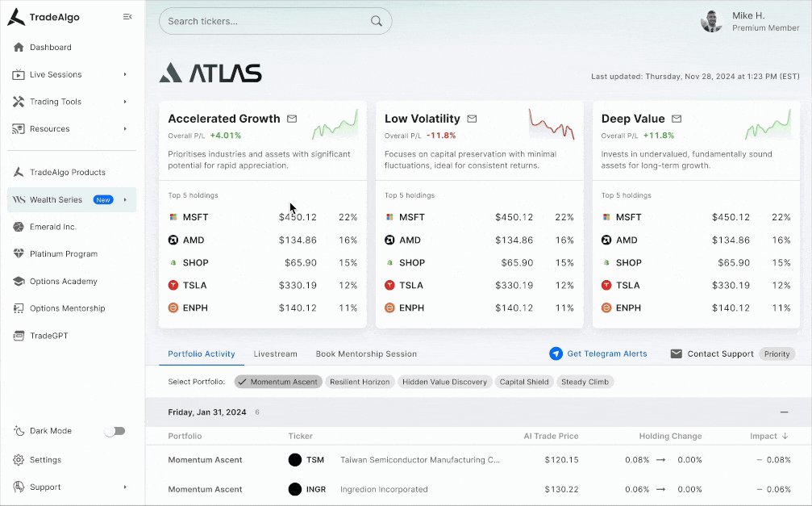Viewport: 812px width, 506px height.
Task: Click the TradeAlgo Products icon
Action: coord(19,172)
